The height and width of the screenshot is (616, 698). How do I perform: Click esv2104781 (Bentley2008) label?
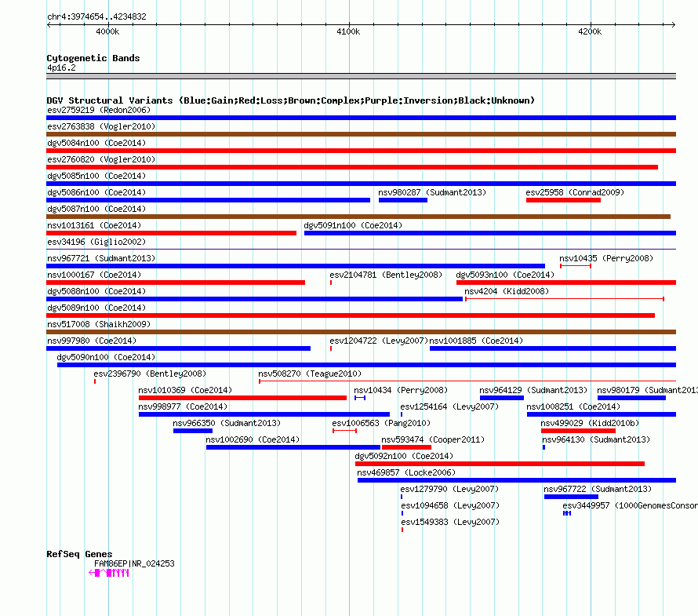click(386, 275)
